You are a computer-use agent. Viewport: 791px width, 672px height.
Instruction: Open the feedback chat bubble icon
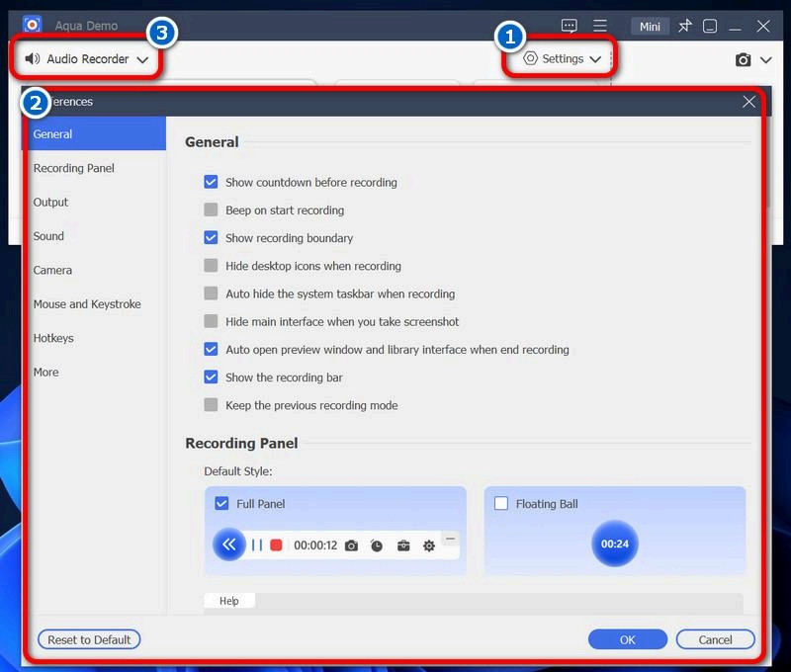tap(570, 26)
